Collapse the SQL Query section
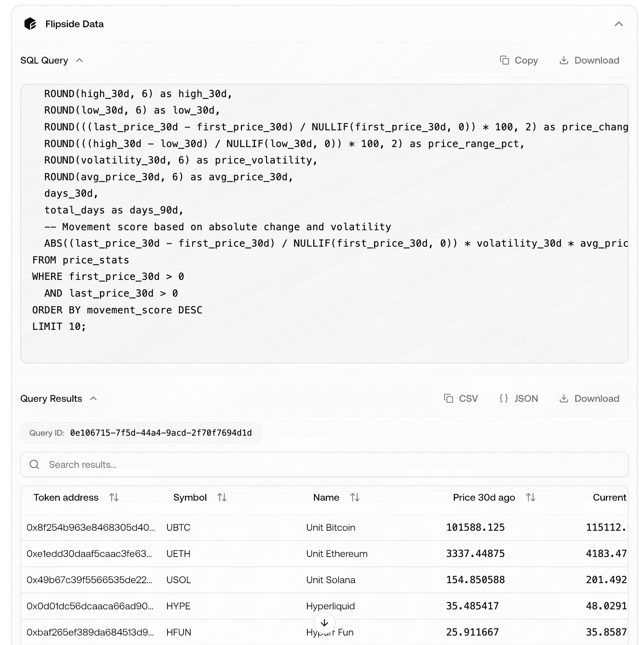This screenshot has height=645, width=644. point(80,60)
